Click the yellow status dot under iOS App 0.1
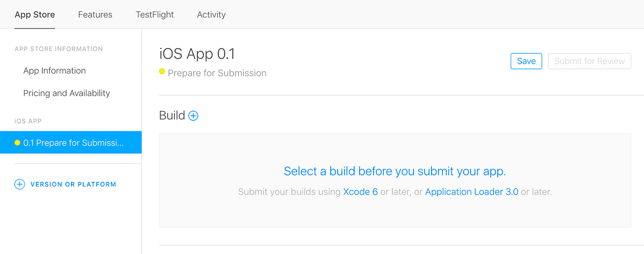Image resolution: width=644 pixels, height=254 pixels. (x=162, y=72)
